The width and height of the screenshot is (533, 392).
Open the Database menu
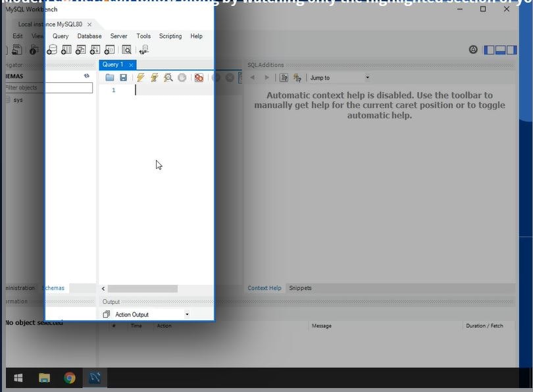(x=89, y=36)
